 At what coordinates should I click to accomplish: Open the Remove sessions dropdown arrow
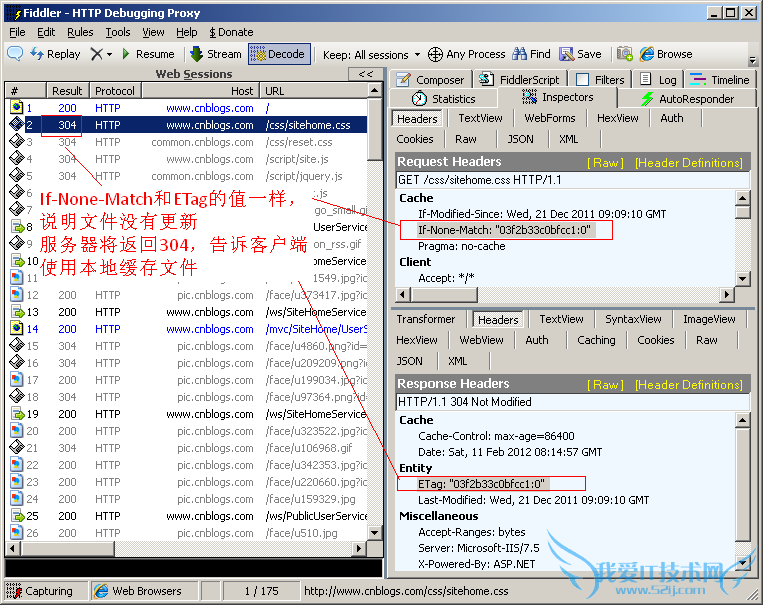tap(109, 54)
